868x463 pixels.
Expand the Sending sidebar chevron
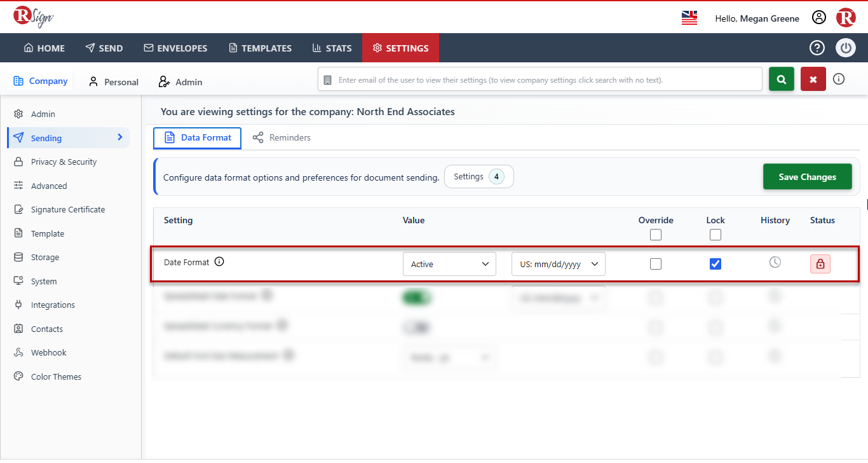(x=119, y=137)
